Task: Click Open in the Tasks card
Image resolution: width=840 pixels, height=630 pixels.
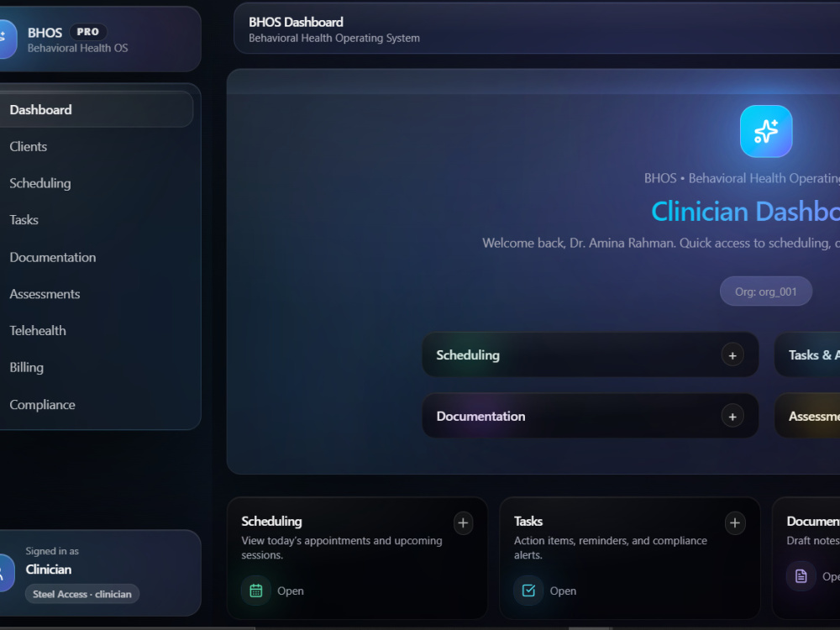Action: [563, 591]
